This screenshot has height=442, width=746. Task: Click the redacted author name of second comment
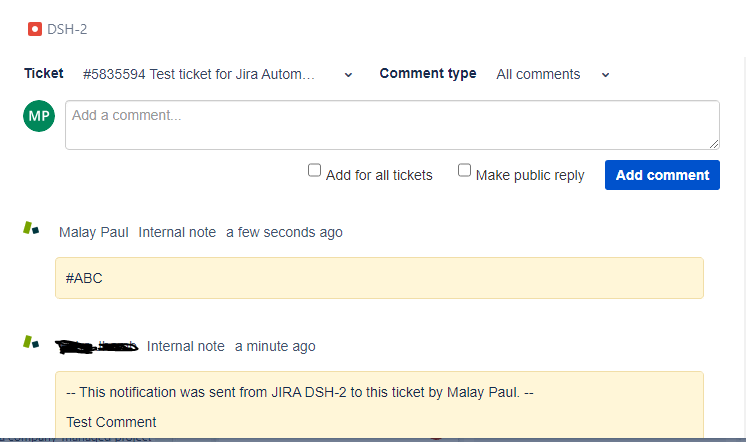coord(97,346)
